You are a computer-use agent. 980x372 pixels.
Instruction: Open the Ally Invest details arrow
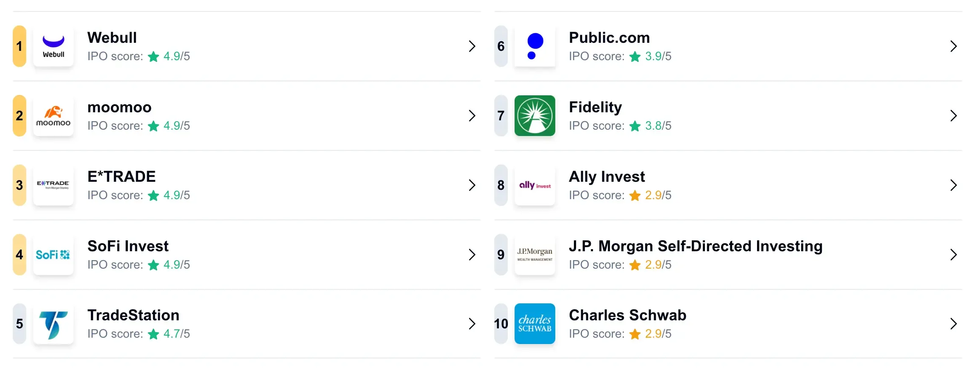pyautogui.click(x=954, y=185)
